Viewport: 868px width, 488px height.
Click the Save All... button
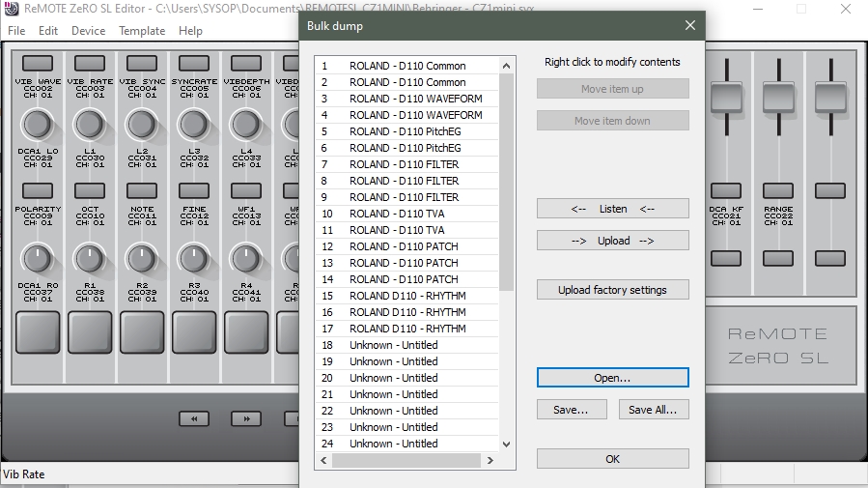(654, 410)
